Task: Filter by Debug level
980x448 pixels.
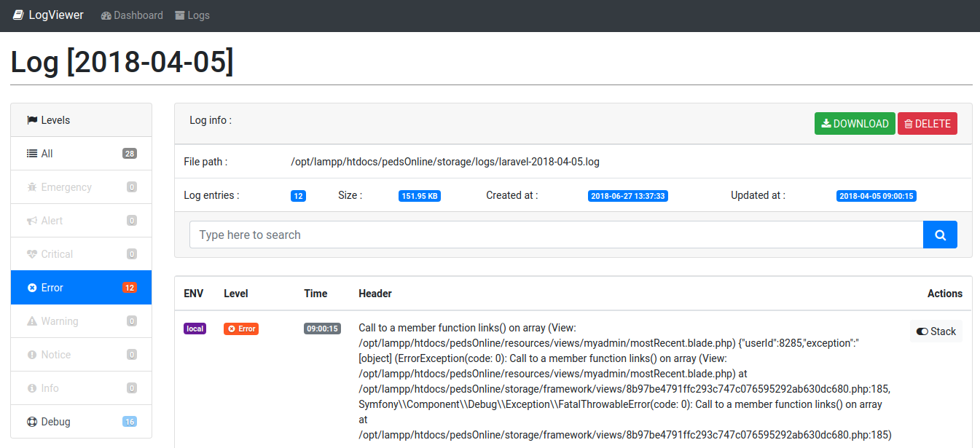Action: coord(82,422)
